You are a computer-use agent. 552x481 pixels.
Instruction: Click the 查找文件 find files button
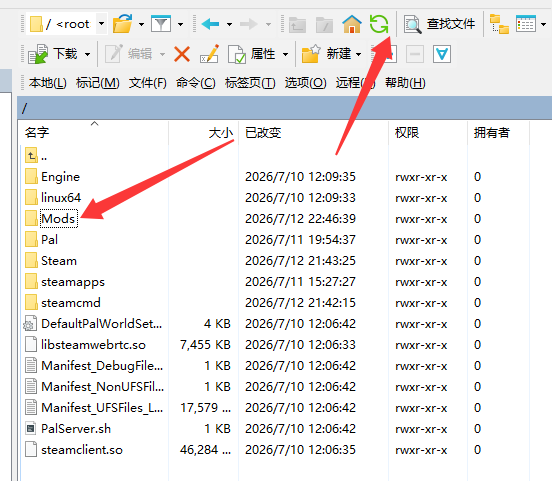pyautogui.click(x=439, y=24)
